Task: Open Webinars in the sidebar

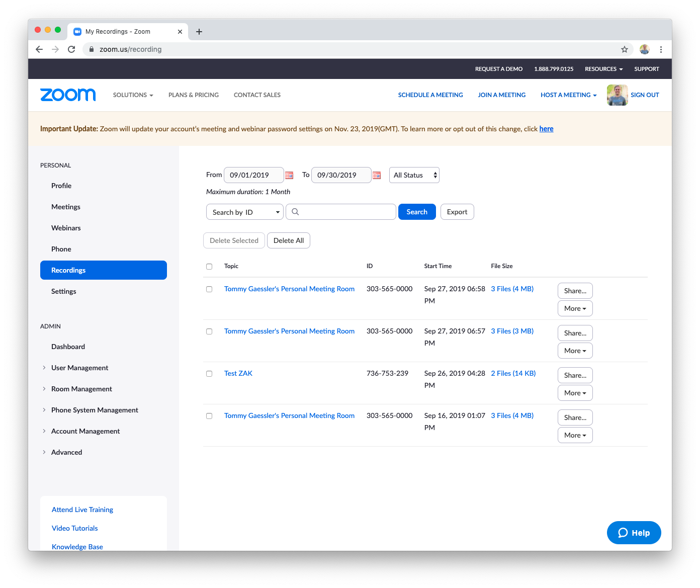Action: click(66, 228)
